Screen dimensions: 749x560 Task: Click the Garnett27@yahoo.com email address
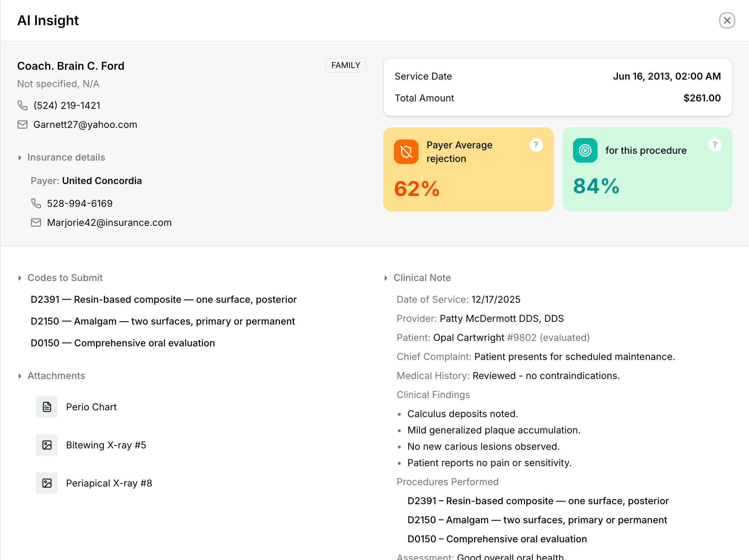tap(85, 125)
